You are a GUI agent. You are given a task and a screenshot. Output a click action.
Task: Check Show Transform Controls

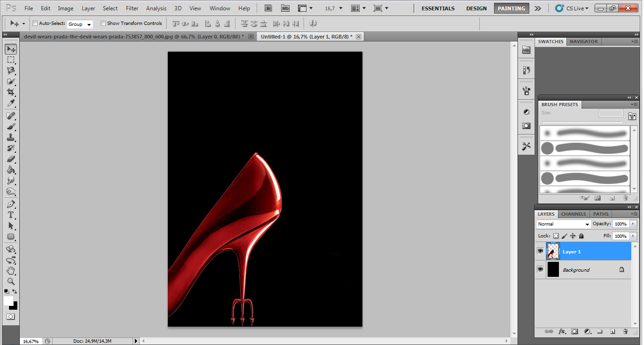(103, 24)
